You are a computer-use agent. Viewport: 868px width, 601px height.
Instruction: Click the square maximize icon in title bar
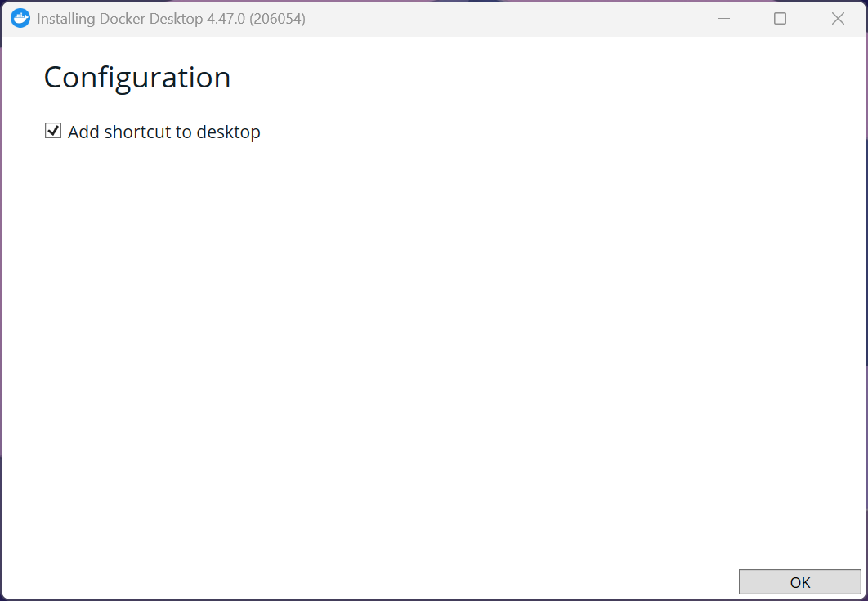click(x=780, y=19)
